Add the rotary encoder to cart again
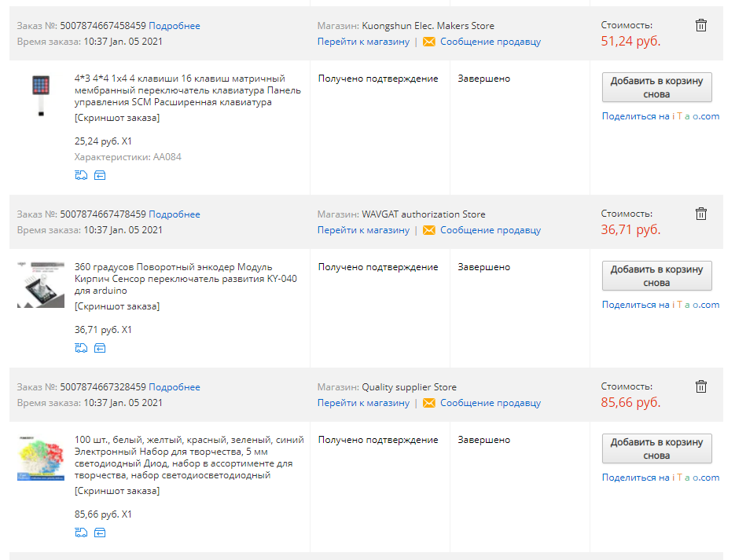 coord(656,276)
